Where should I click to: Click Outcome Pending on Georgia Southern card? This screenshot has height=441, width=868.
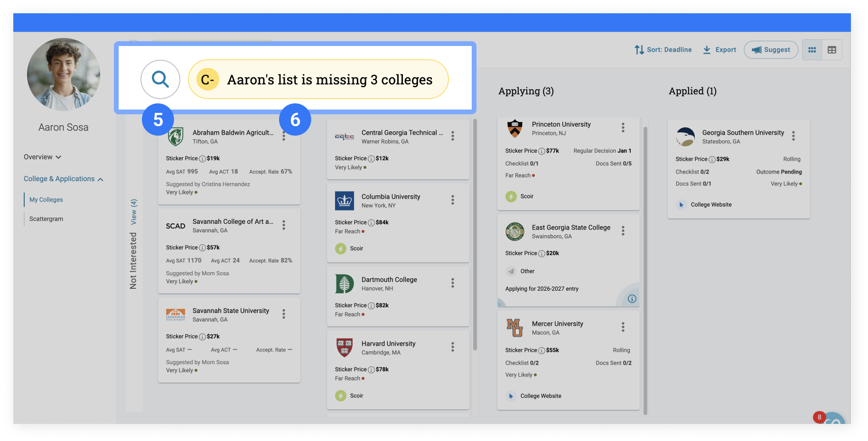779,172
